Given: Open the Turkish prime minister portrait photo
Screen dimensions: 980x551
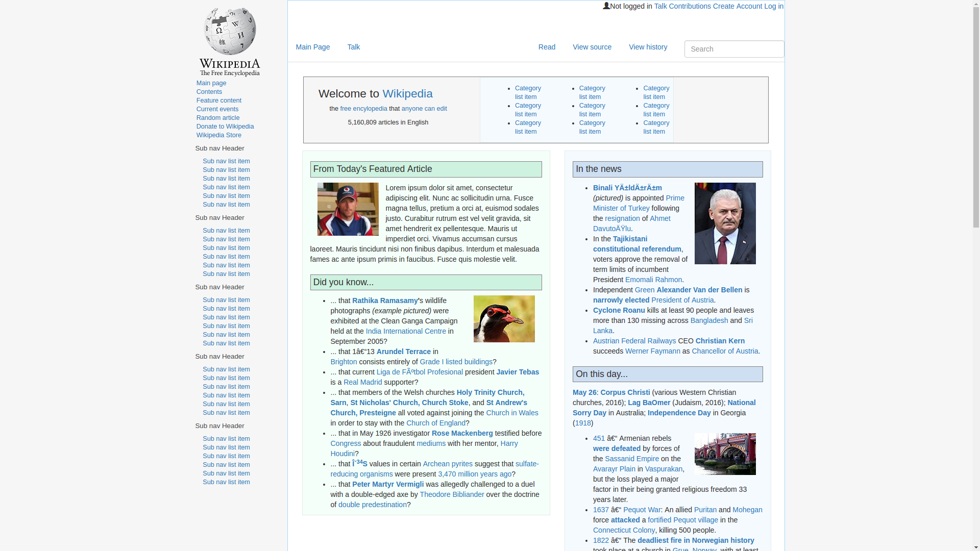Looking at the screenshot, I should [725, 223].
